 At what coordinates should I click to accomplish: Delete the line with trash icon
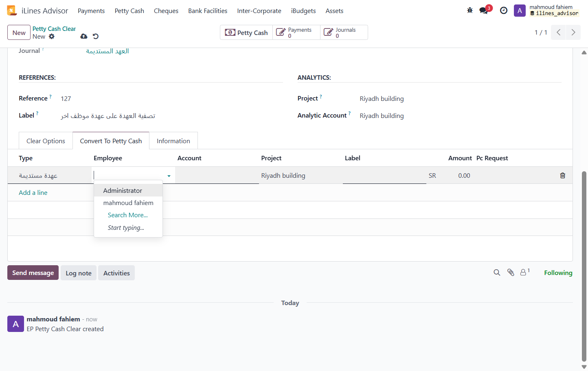[x=563, y=175]
